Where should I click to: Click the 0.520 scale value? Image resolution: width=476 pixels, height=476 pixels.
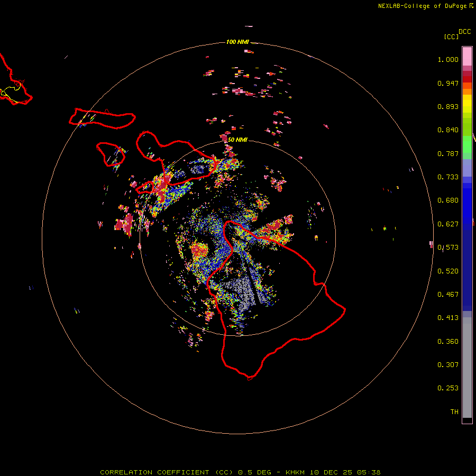(448, 271)
